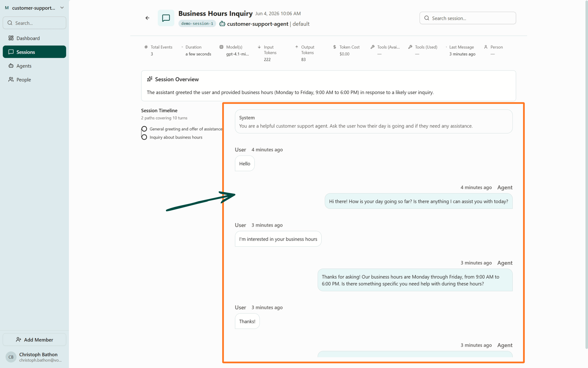Click the System prompt message card
Screen dimensions: 588x368
tap(374, 122)
